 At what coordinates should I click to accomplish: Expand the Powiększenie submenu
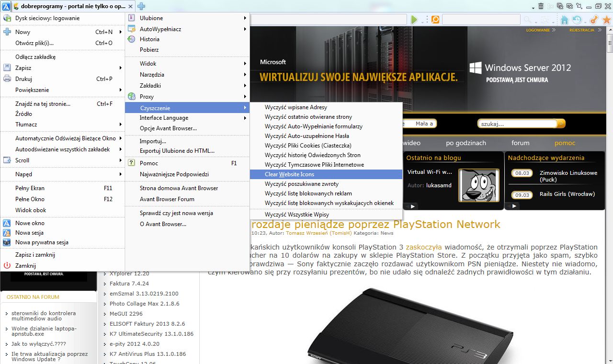[x=62, y=90]
